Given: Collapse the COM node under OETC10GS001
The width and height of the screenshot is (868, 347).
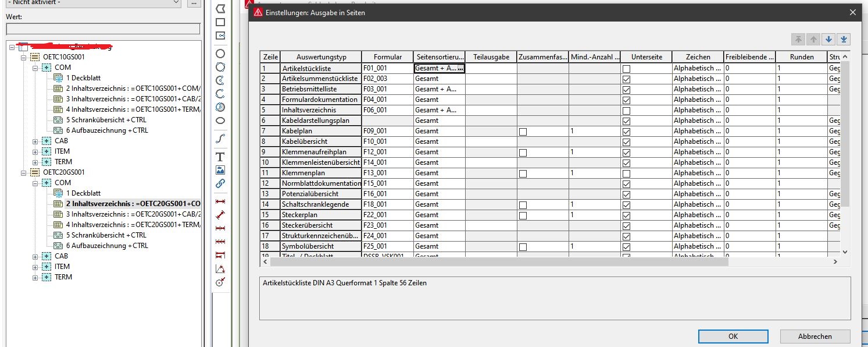Looking at the screenshot, I should [35, 68].
